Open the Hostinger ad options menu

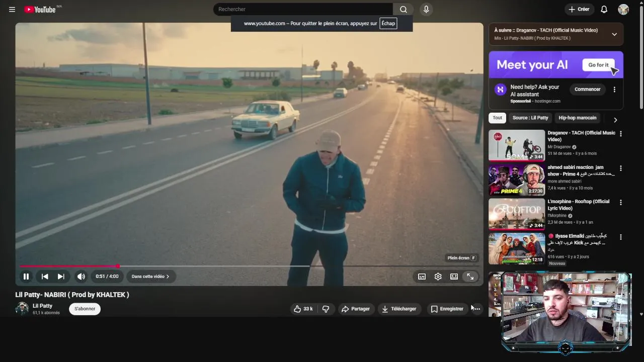point(614,89)
